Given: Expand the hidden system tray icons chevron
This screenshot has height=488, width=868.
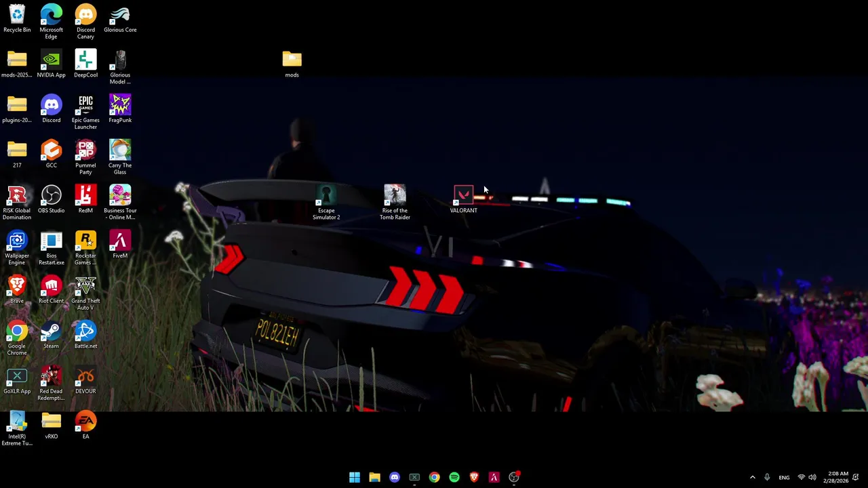Looking at the screenshot, I should 752,477.
